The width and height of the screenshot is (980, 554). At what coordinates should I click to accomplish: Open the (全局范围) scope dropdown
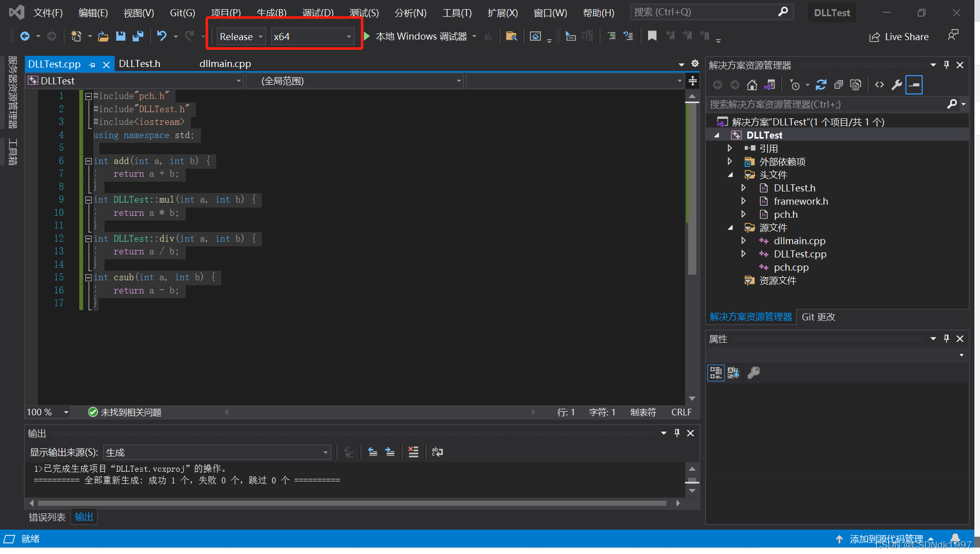[354, 81]
